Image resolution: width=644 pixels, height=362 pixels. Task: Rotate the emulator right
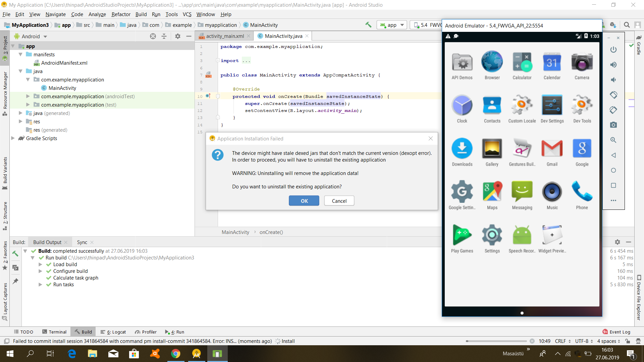(x=613, y=110)
